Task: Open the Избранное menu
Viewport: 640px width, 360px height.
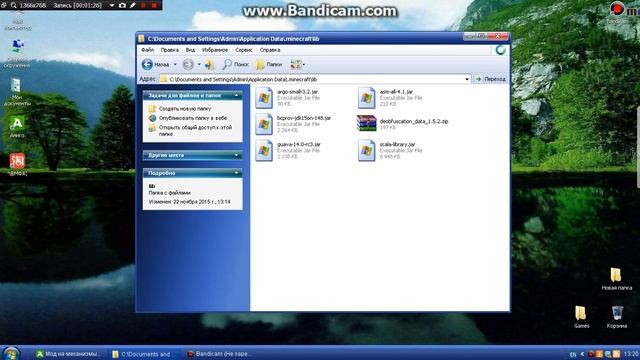Action: [215, 50]
